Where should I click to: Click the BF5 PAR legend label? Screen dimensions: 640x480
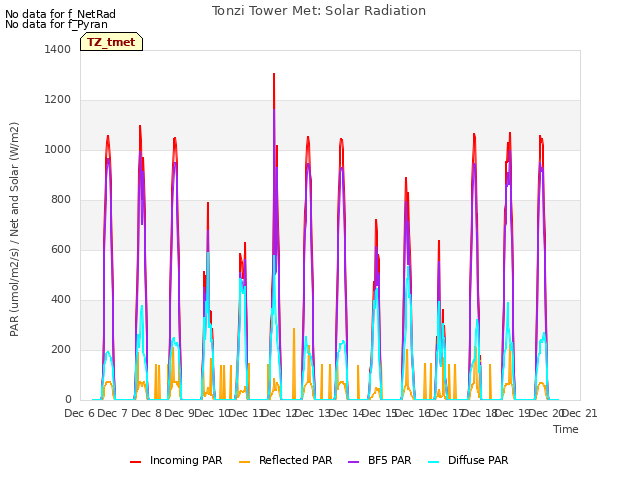click(389, 460)
